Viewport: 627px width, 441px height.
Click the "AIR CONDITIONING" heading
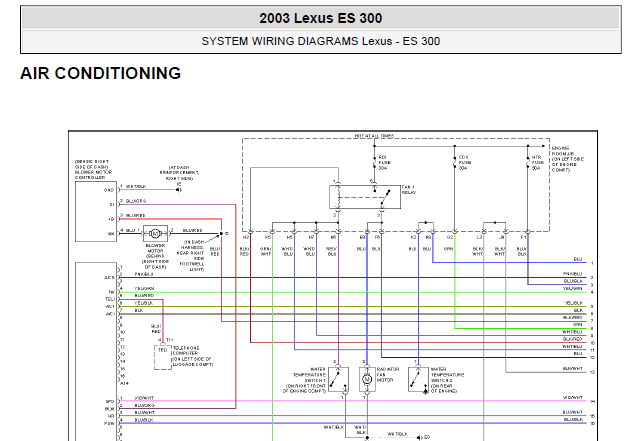[100, 74]
